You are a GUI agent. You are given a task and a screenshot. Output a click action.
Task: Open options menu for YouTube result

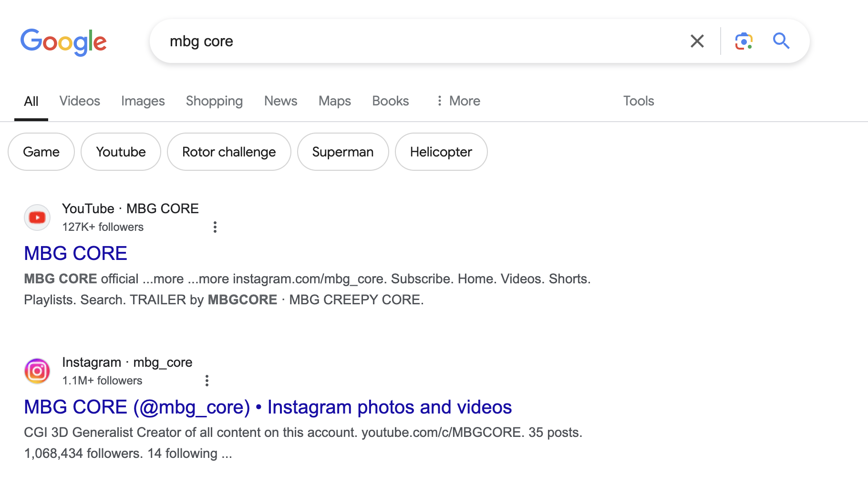[215, 227]
